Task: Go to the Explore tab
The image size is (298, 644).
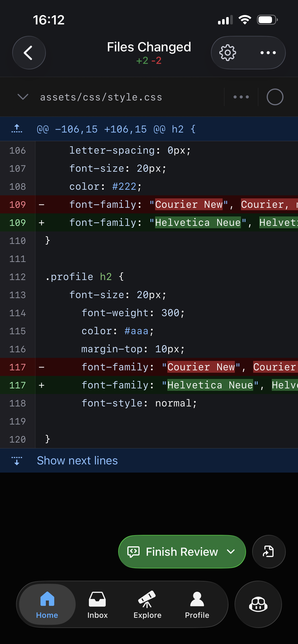Action: [x=147, y=604]
